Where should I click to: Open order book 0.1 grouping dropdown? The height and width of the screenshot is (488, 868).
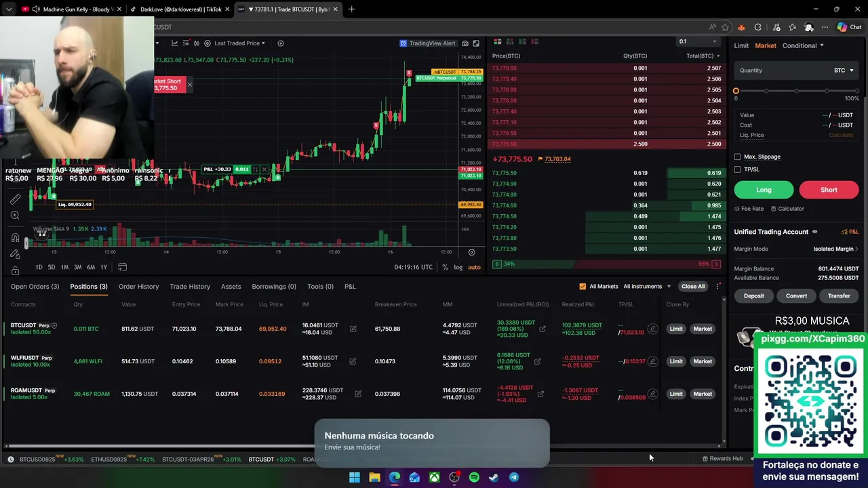(697, 41)
